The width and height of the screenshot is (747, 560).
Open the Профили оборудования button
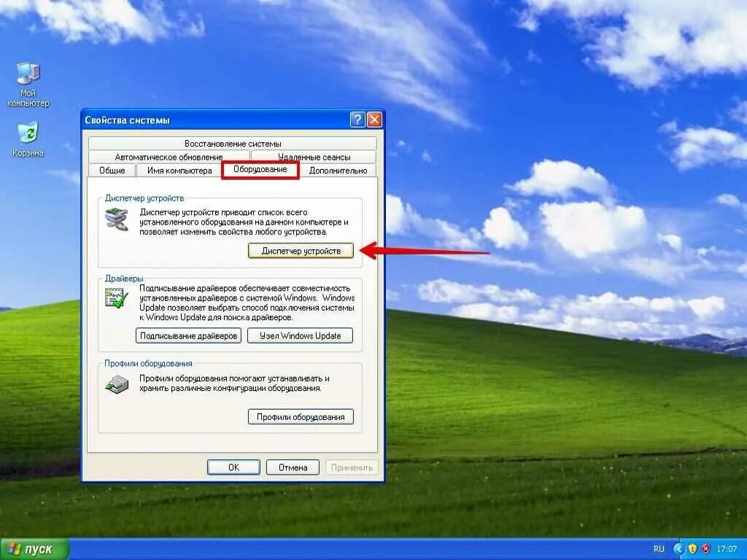[x=301, y=416]
